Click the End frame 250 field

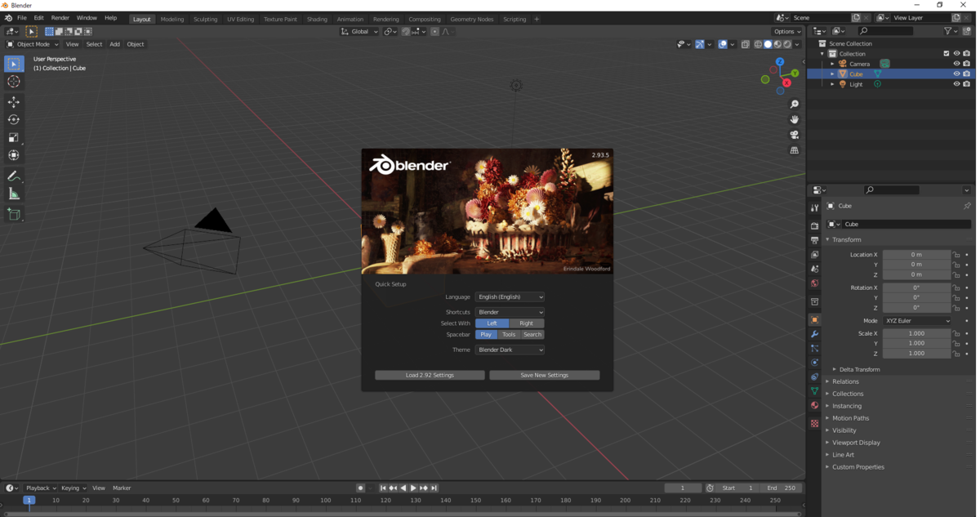(782, 488)
